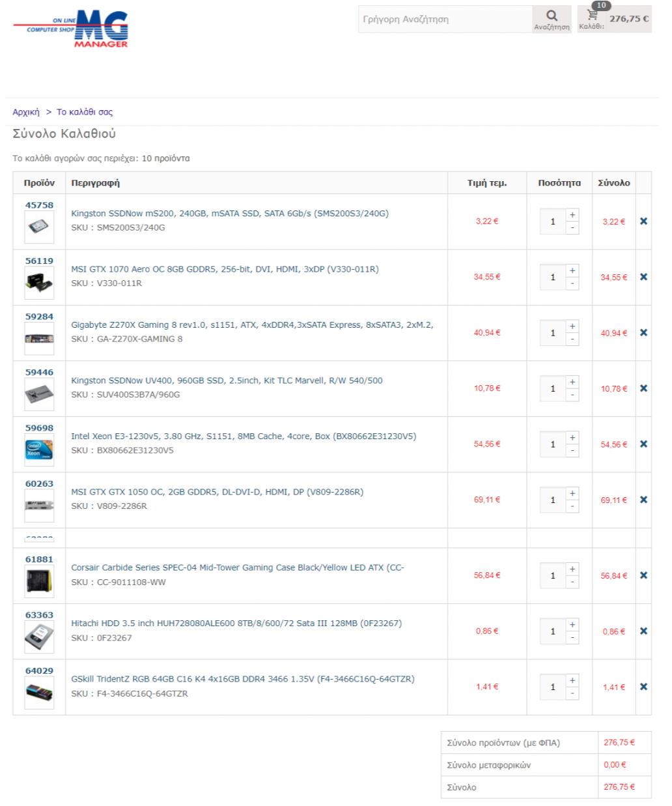Increase quantity of Gigabyte Z270X Gaming 8
672x806 pixels.
572,326
